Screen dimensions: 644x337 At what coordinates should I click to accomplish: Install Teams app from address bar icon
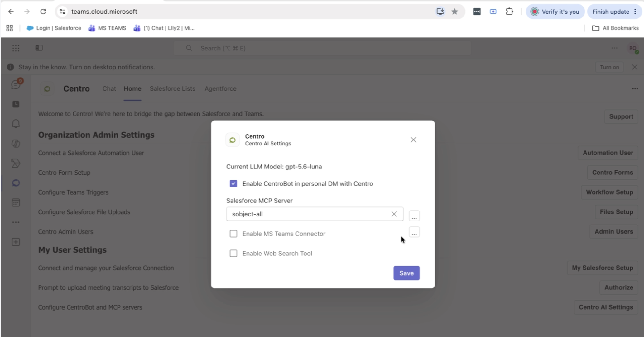coord(440,12)
